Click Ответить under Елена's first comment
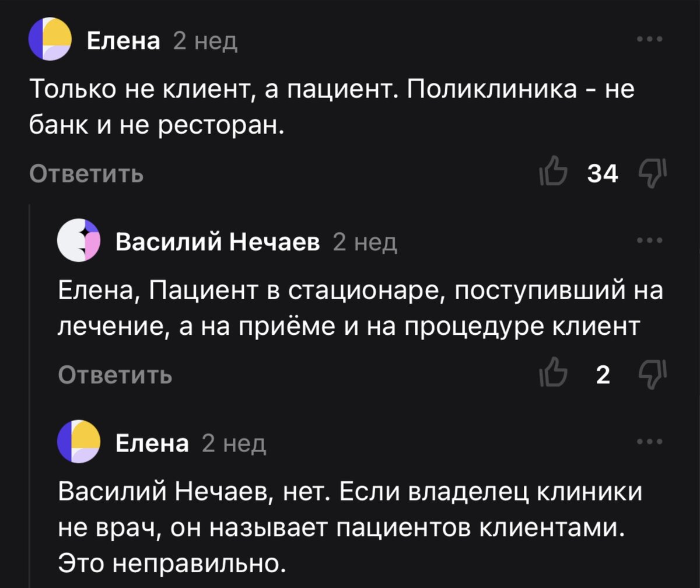This screenshot has width=700, height=588. click(x=85, y=173)
